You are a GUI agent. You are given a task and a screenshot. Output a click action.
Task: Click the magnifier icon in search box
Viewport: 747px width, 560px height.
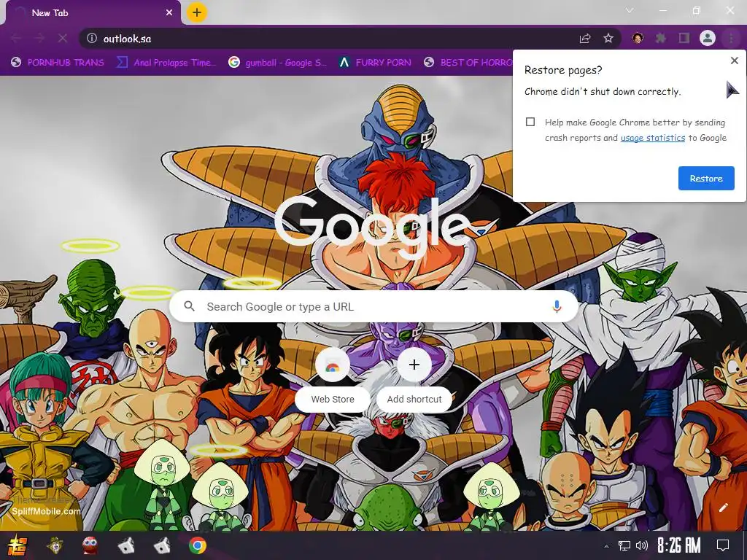point(189,306)
